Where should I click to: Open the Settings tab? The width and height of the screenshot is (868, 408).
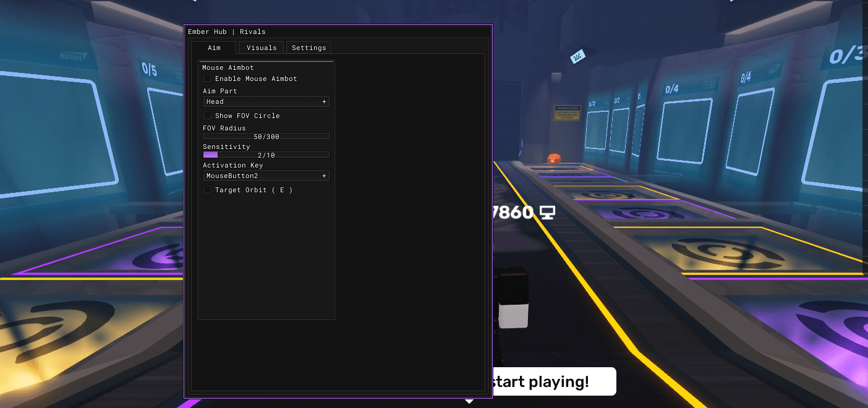pos(308,48)
